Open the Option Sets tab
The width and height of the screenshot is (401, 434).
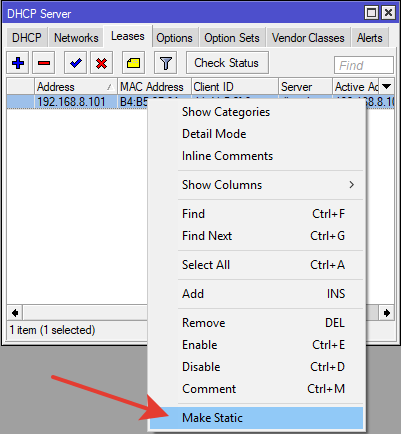pyautogui.click(x=232, y=38)
